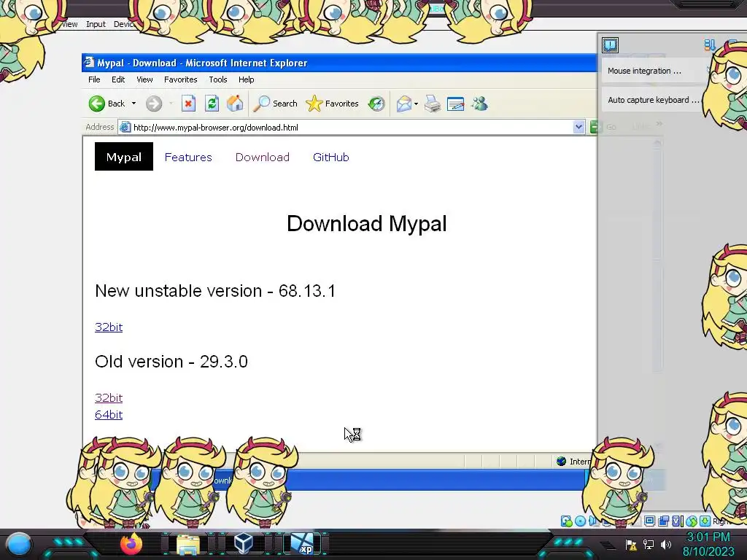Click the Forward arrow button
This screenshot has height=560, width=747.
click(x=154, y=104)
